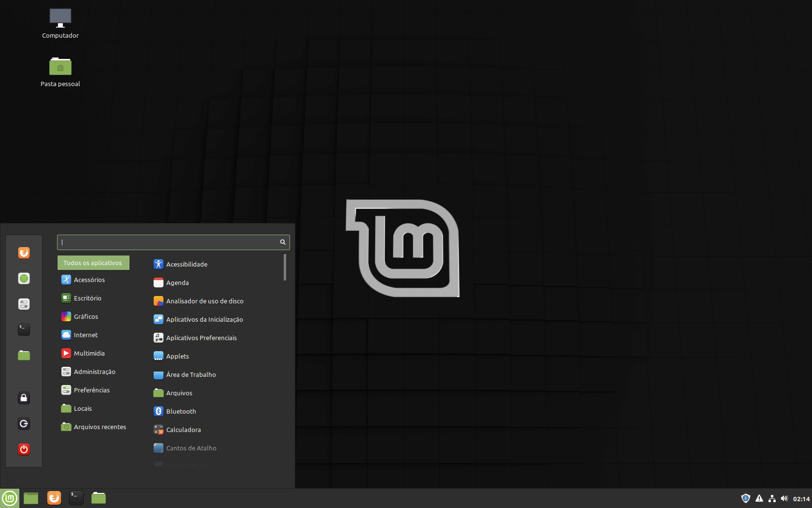
Task: Click the menu search input field
Action: tap(173, 242)
